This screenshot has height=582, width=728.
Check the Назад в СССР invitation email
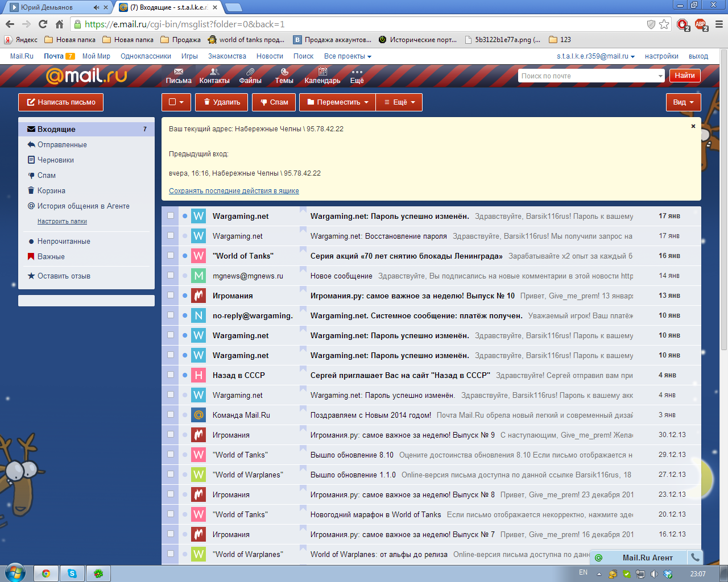171,375
